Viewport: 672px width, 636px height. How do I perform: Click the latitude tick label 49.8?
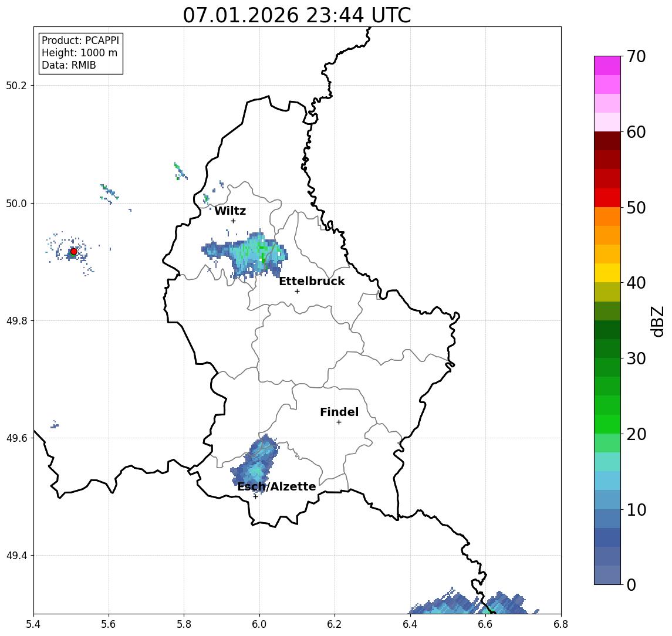tap(16, 320)
